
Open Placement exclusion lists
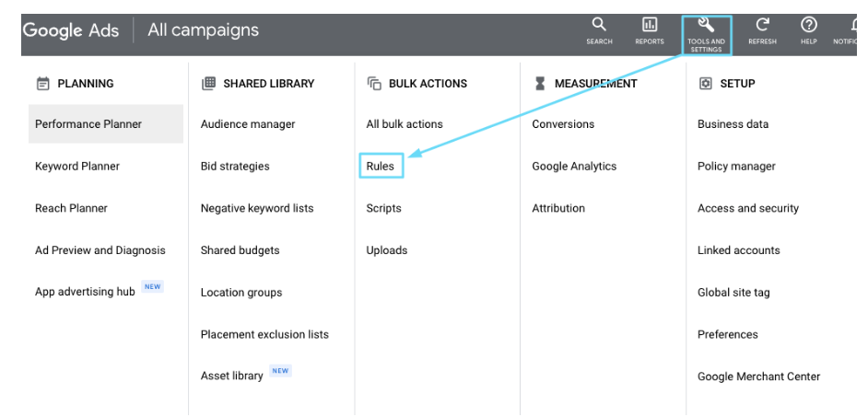pos(264,334)
